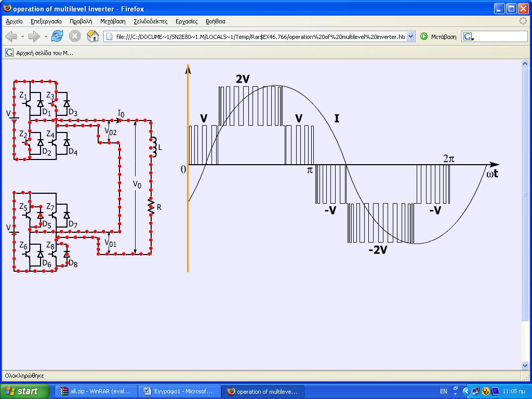
Task: Open the Επεξεργασία menu
Action: (46, 21)
